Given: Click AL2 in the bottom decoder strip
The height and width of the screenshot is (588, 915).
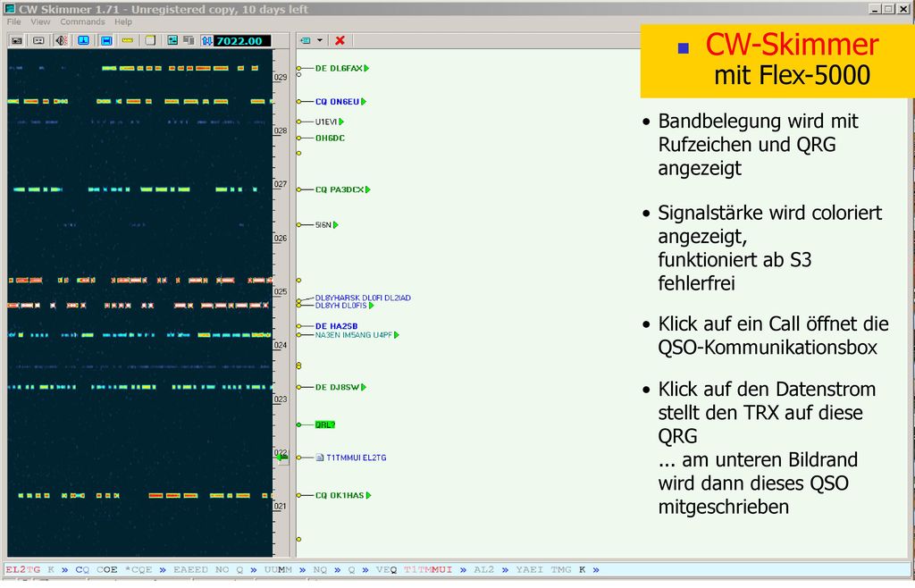Looking at the screenshot, I should tap(483, 570).
